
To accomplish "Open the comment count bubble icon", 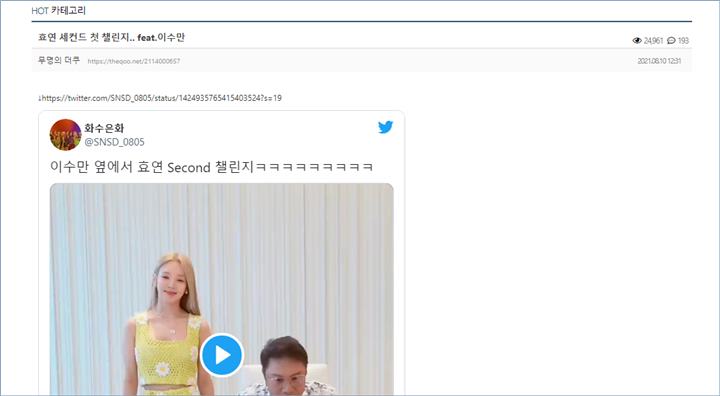I will (x=671, y=40).
